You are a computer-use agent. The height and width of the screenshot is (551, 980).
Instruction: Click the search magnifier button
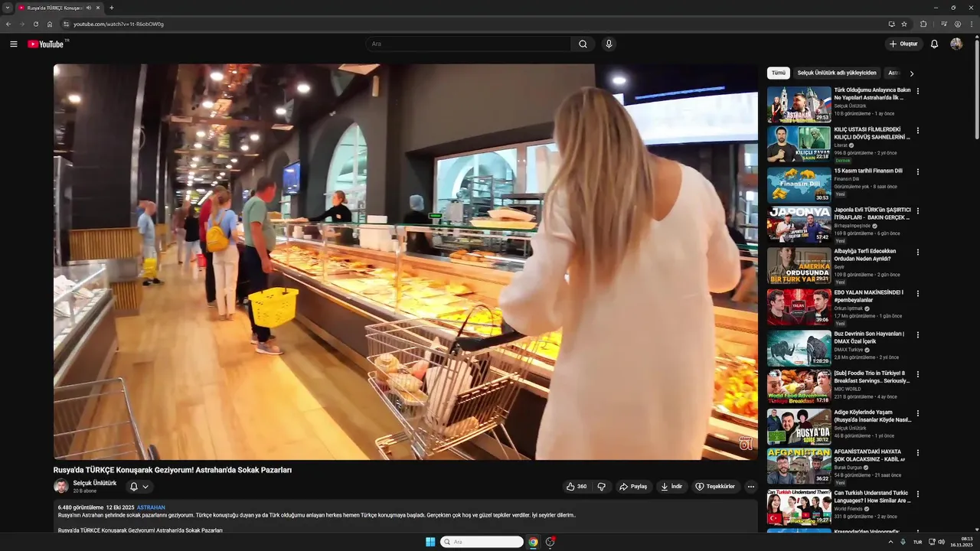tap(583, 44)
